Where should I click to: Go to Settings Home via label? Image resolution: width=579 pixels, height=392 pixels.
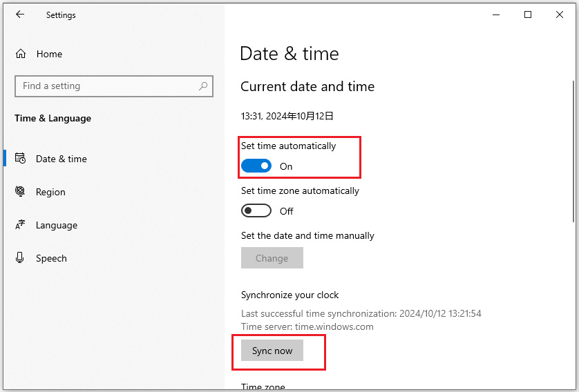49,54
